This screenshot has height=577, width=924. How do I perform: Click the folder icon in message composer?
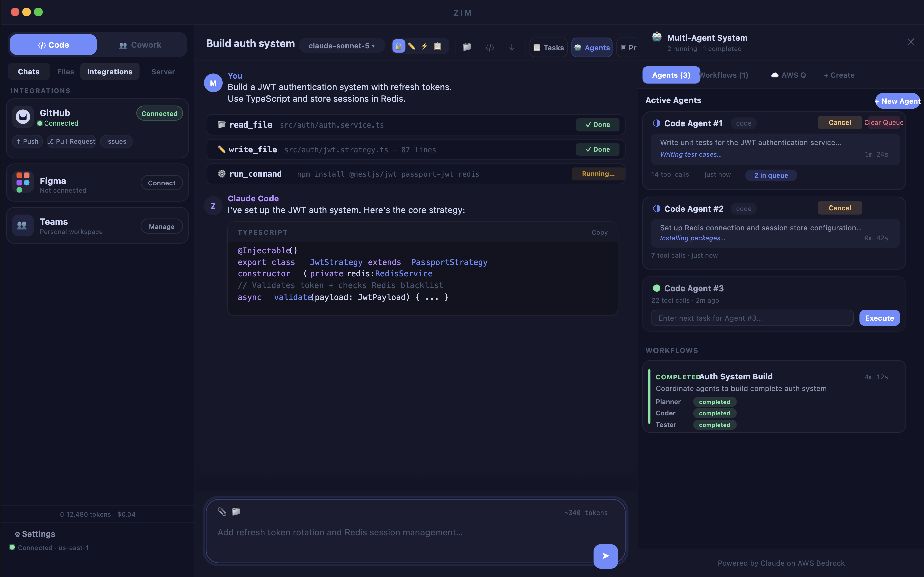pyautogui.click(x=236, y=511)
